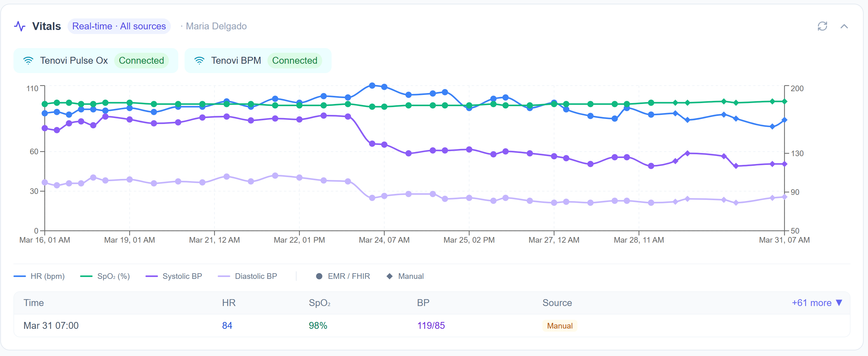This screenshot has height=356, width=868.
Task: Click the refresh icon in top right
Action: click(x=823, y=26)
